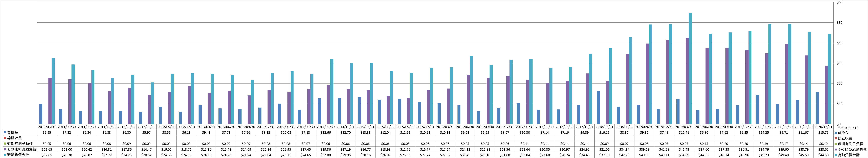Select the $49.48 total cell for 2020/06/30
The height and width of the screenshot is (158, 868).
point(784,155)
